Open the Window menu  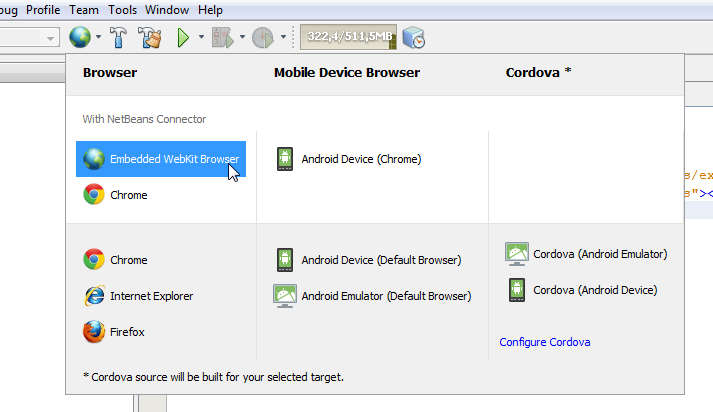click(166, 10)
